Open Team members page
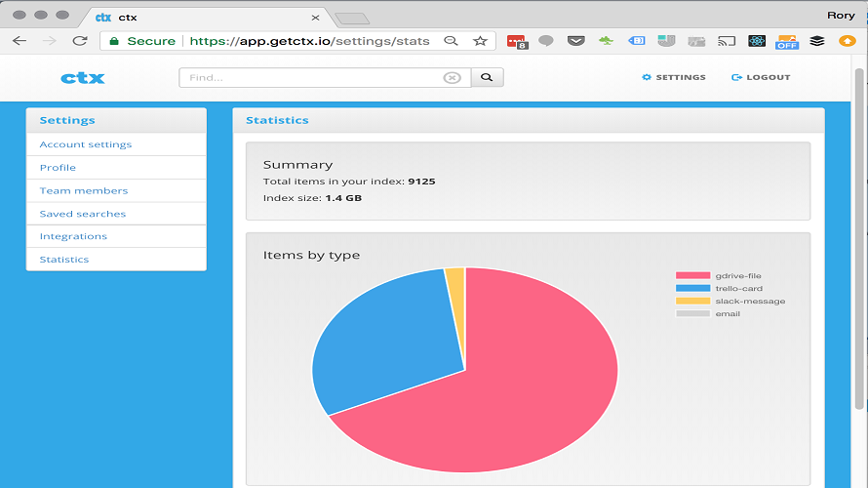Viewport: 868px width, 488px height. click(x=116, y=190)
